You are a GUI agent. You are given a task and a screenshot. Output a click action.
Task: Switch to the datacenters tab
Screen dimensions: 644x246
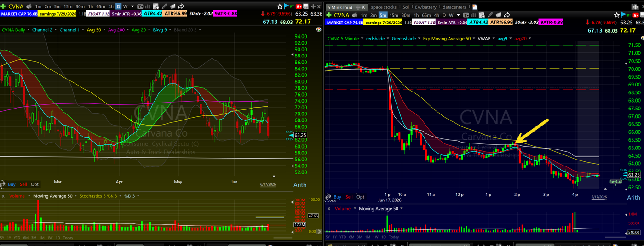click(x=454, y=7)
